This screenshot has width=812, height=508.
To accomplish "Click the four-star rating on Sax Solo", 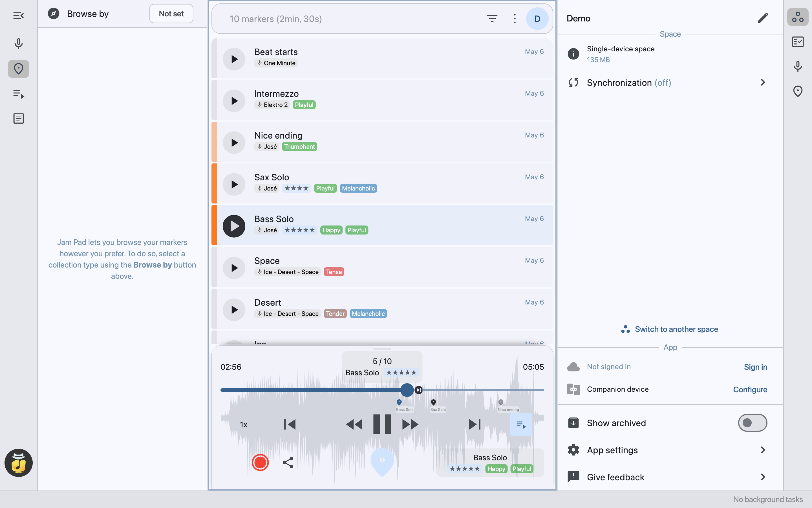I will (296, 189).
